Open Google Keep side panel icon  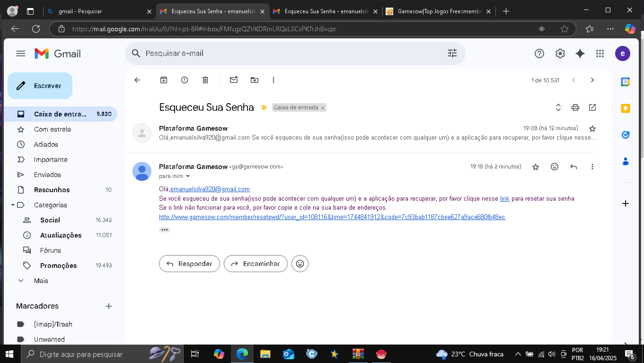[626, 108]
